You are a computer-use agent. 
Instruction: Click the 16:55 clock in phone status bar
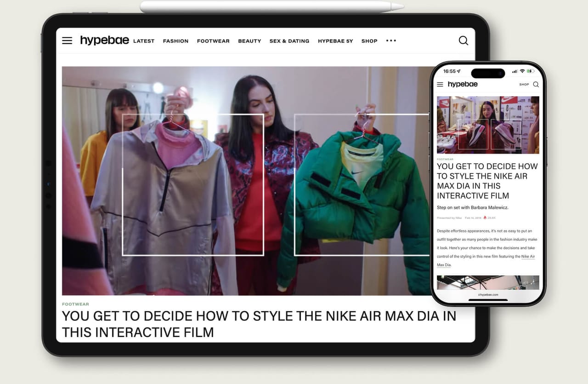click(x=449, y=71)
